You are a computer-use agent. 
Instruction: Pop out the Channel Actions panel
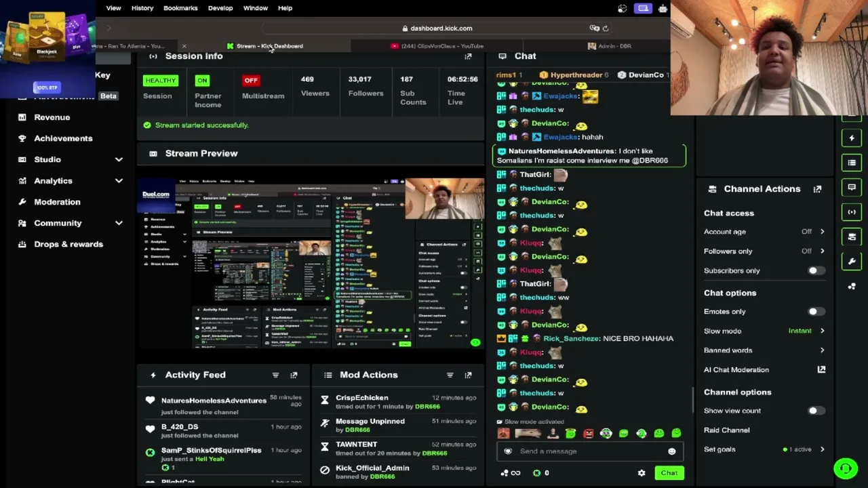[x=817, y=189]
